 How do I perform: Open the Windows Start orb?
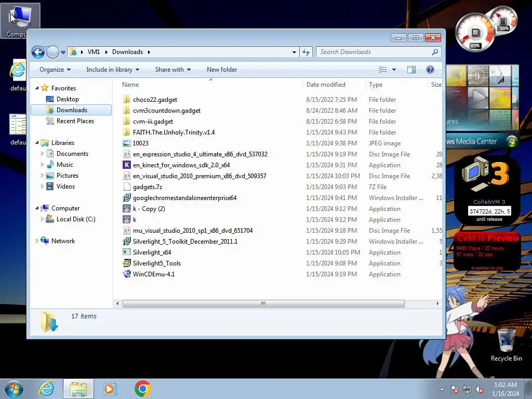[14, 389]
